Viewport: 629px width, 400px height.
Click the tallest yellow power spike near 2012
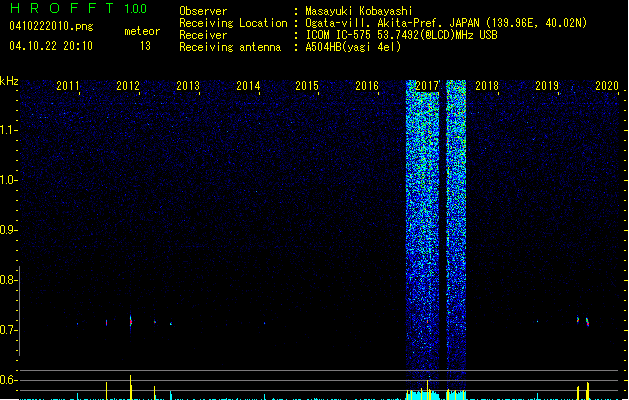tap(130, 387)
